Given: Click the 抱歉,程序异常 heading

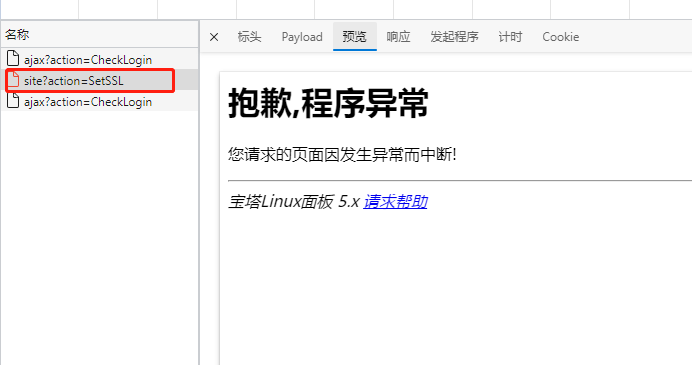Looking at the screenshot, I should click(328, 104).
